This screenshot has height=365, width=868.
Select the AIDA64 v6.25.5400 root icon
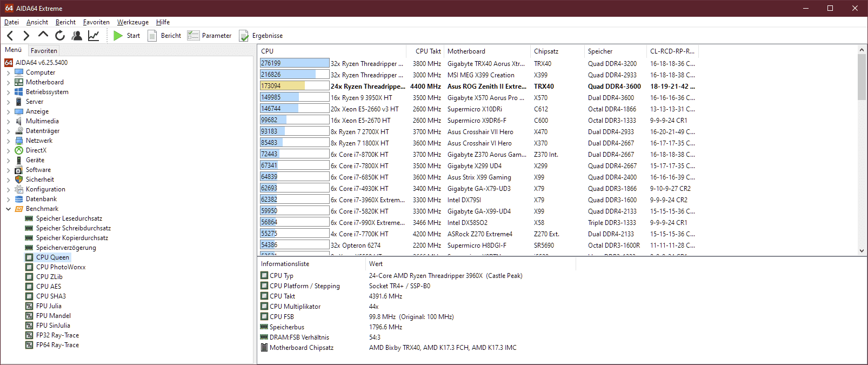[x=9, y=63]
